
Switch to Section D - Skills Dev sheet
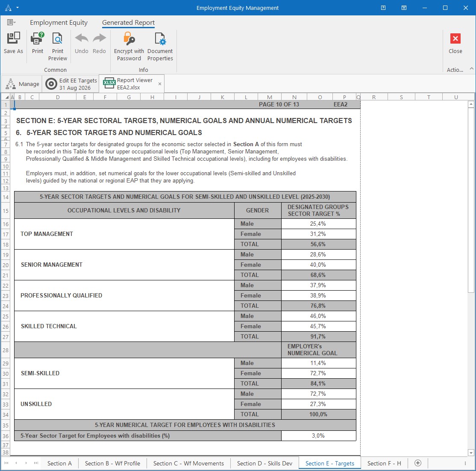[x=265, y=463]
